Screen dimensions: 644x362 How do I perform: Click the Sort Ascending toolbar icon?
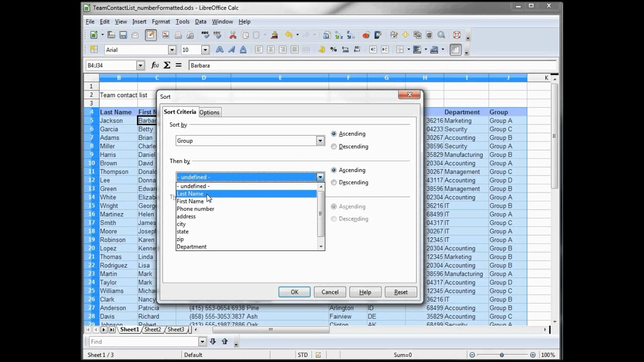tap(339, 35)
